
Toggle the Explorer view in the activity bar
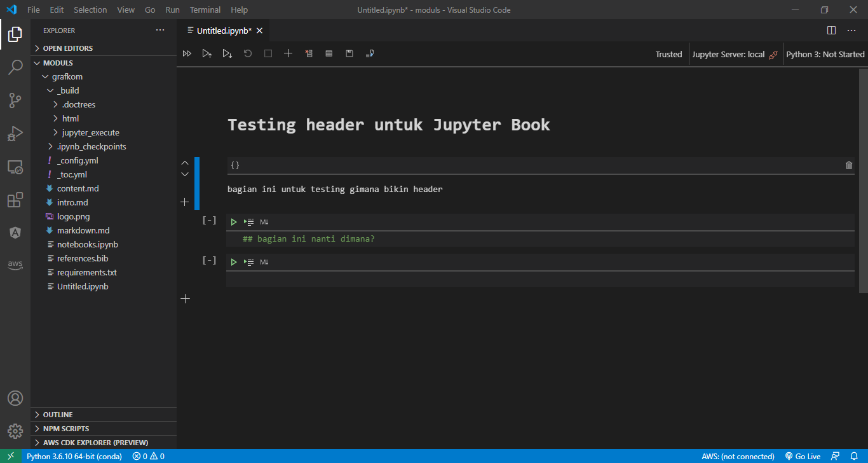point(15,34)
